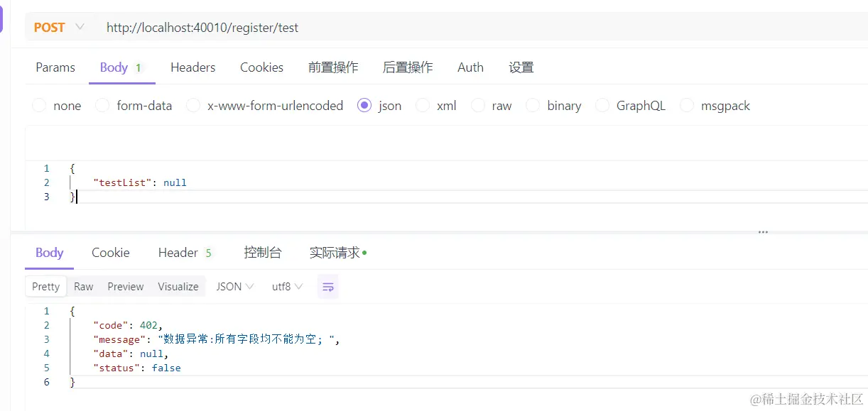This screenshot has width=868, height=411.
Task: Choose the Visualize response view
Action: point(178,287)
